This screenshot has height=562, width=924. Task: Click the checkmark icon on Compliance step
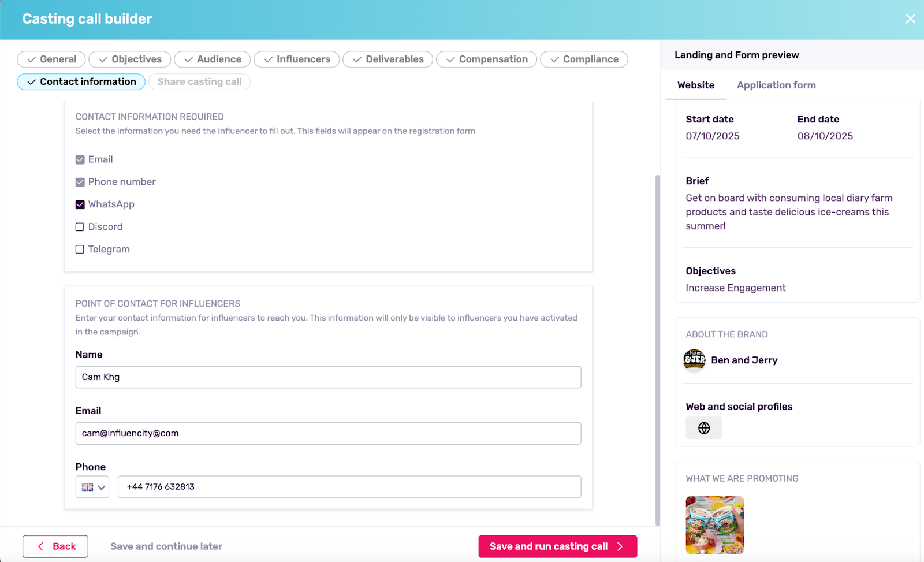pos(554,59)
